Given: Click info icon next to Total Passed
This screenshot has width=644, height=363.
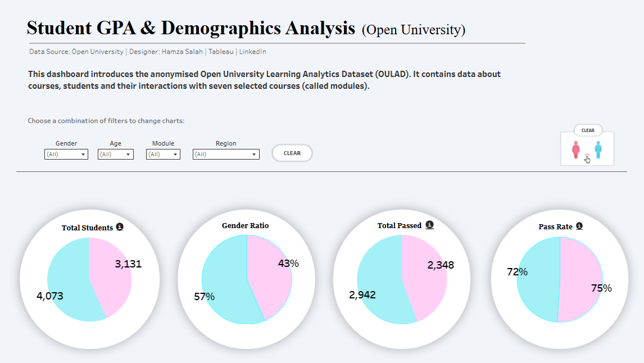Looking at the screenshot, I should click(x=429, y=225).
